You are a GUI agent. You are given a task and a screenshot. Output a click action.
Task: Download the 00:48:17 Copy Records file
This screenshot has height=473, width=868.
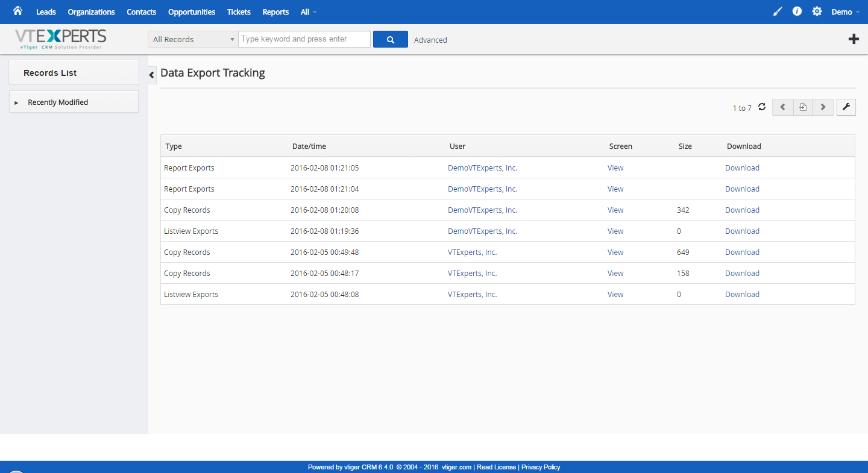tap(742, 274)
